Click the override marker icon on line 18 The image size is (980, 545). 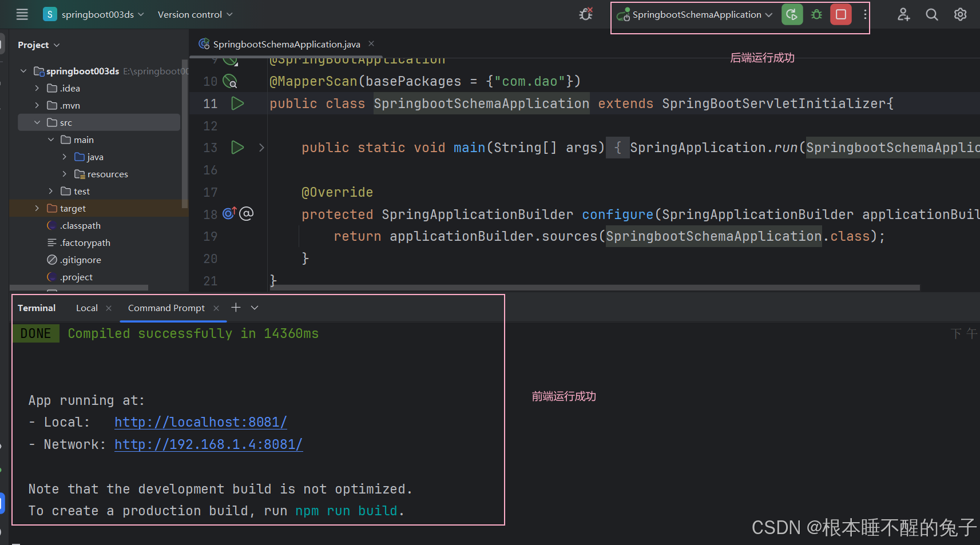click(229, 213)
